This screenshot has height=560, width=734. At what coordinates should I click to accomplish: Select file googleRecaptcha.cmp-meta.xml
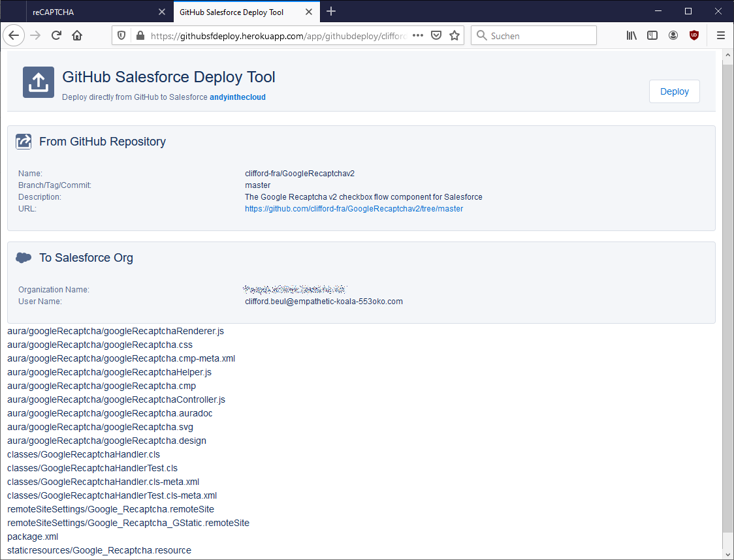(121, 358)
